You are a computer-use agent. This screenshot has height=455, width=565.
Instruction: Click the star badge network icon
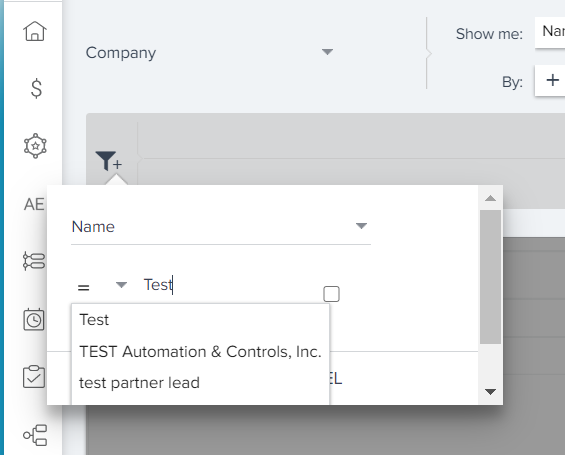point(35,146)
